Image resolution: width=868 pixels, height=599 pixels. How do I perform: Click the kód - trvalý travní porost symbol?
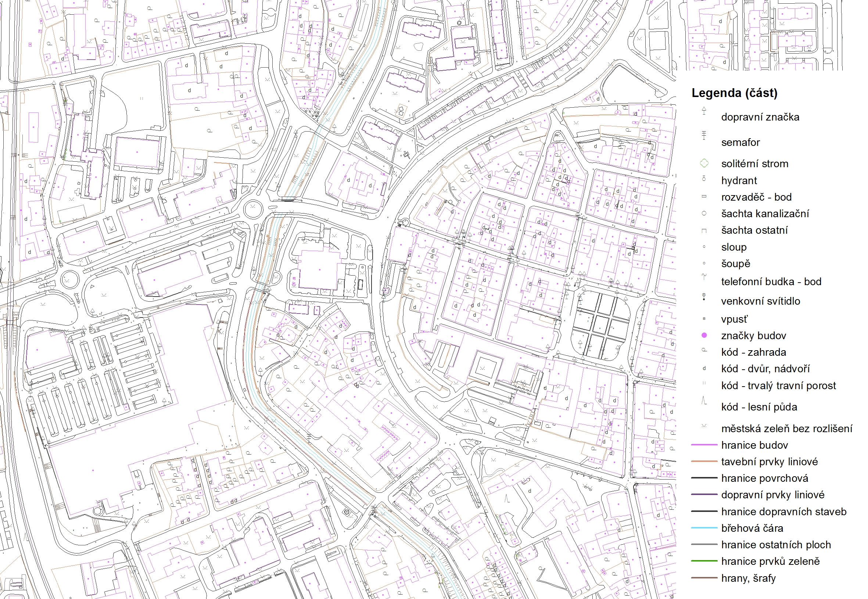[704, 383]
